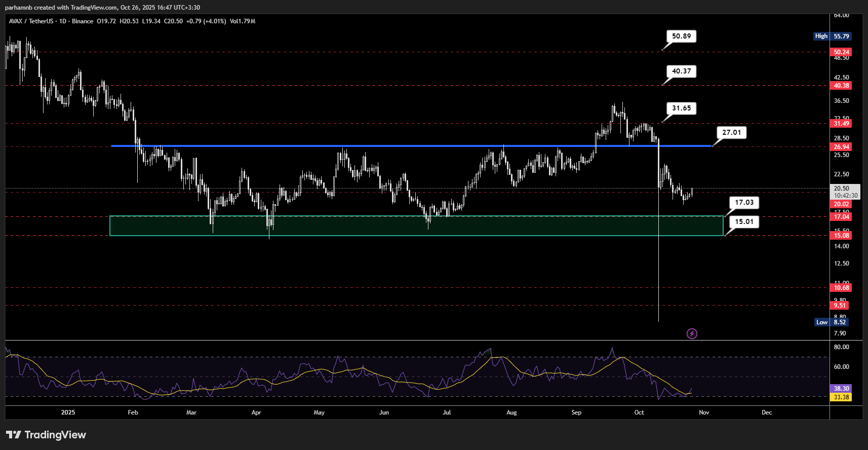868x450 pixels.
Task: Select the 31.65 callout marker
Action: click(x=681, y=108)
